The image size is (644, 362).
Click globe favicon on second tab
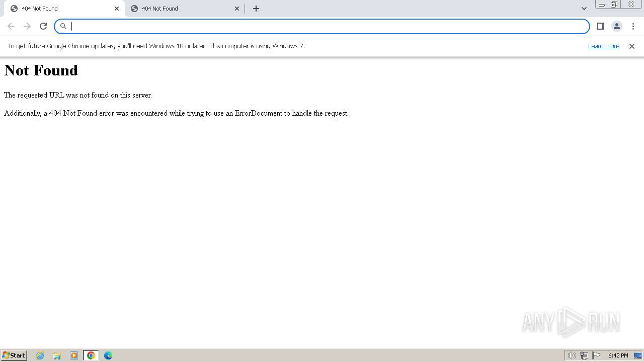(134, 9)
